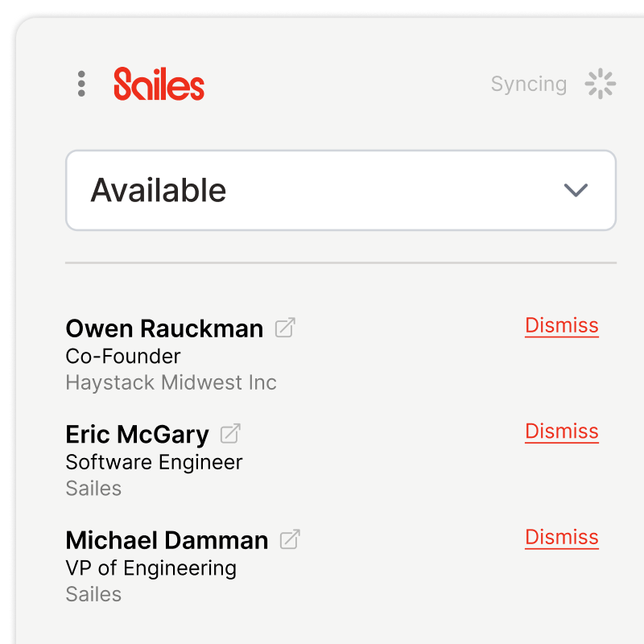Viewport: 644px width, 644px height.
Task: Open Eric McGary's external profile link icon
Action: (x=230, y=434)
